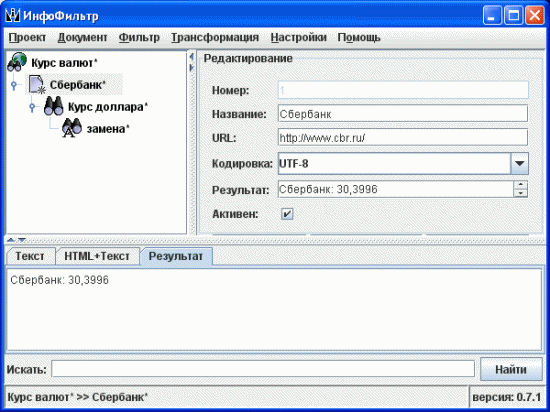Image resolution: width=550 pixels, height=412 pixels.
Task: Open the Фильтр menu
Action: (x=139, y=37)
